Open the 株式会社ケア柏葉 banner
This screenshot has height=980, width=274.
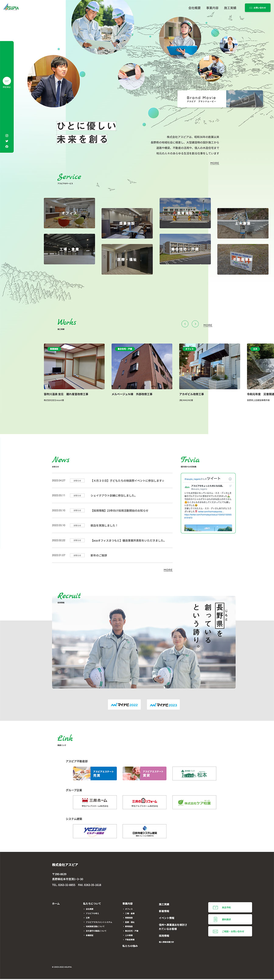(194, 802)
